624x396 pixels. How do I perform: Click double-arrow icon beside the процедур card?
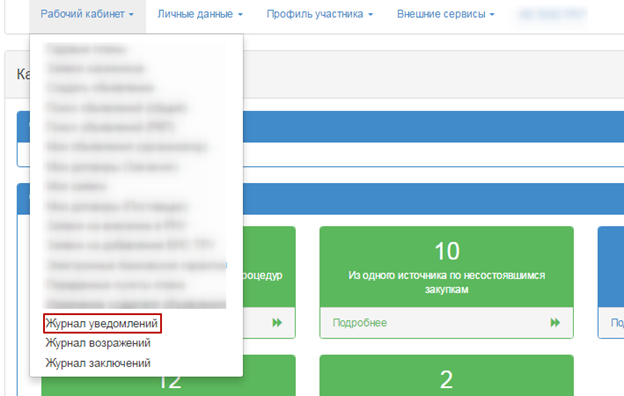click(277, 323)
